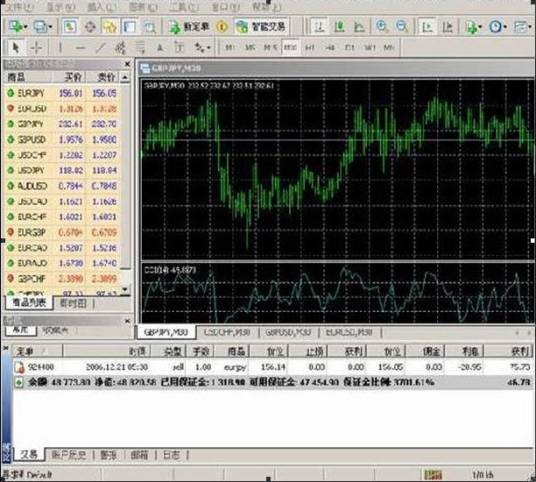
Task: Switch to the GBPUSD,M30 chart tab
Action: pos(289,332)
